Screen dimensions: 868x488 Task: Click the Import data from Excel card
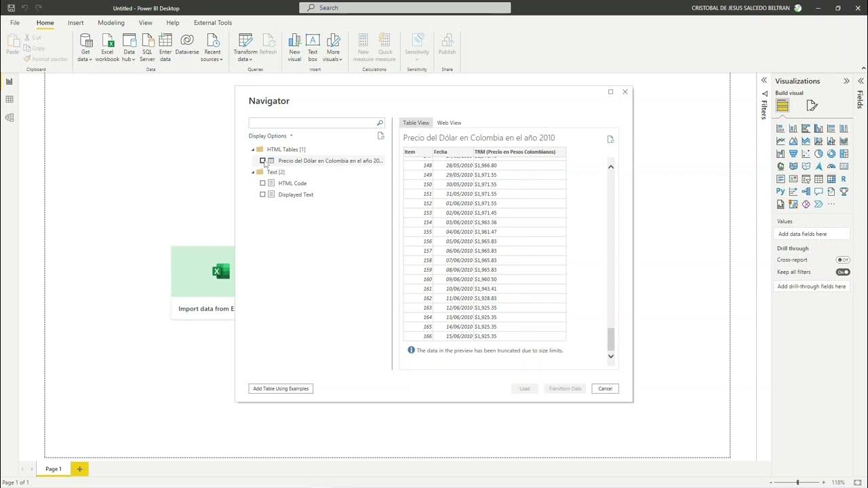coord(203,283)
